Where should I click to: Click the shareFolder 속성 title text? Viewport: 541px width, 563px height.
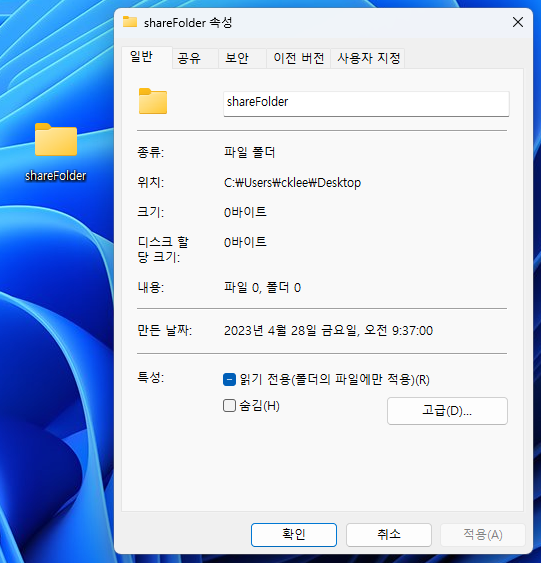pyautogui.click(x=188, y=23)
